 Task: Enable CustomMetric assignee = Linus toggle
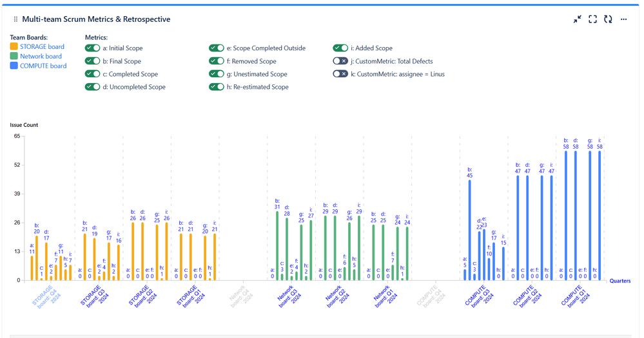point(340,74)
